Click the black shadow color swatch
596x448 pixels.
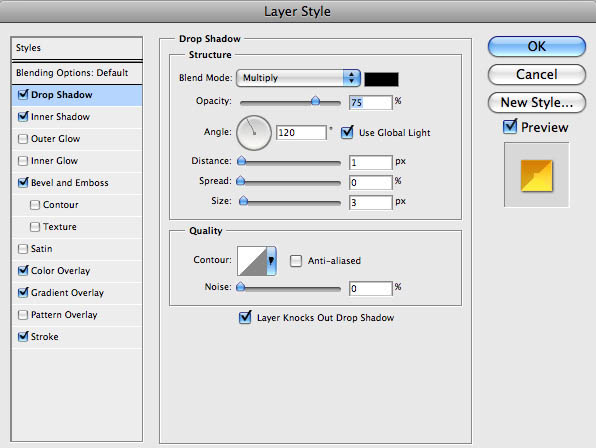point(382,79)
